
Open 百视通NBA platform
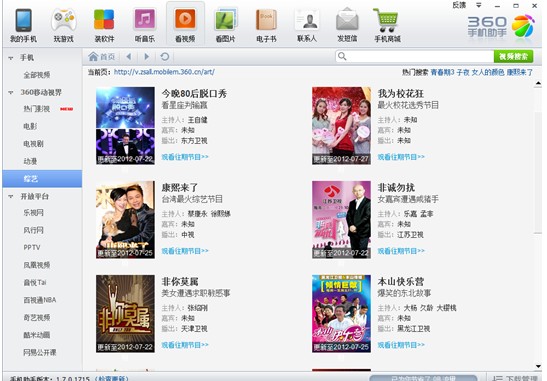[40, 300]
